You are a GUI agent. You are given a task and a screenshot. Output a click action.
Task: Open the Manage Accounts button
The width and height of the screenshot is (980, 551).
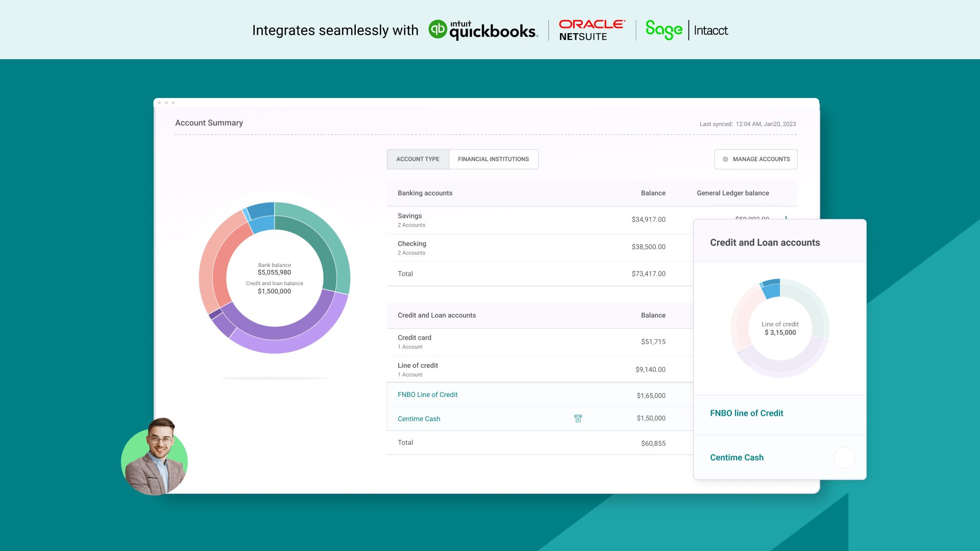coord(761,159)
